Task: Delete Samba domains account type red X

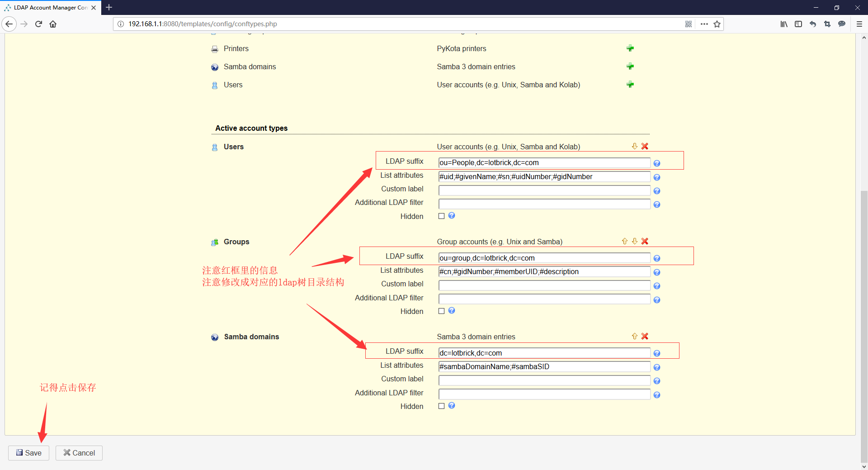Action: [645, 336]
